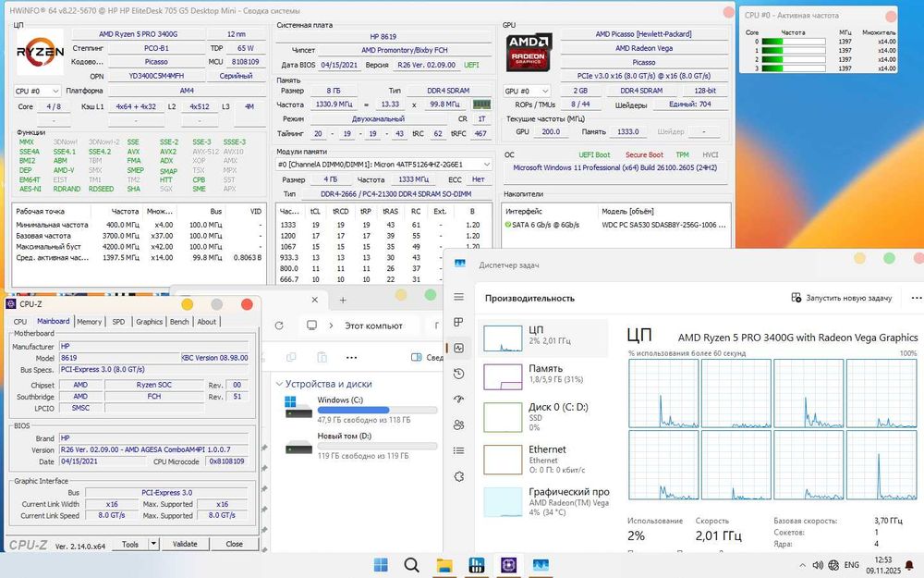Open File Explorer from the taskbar
Image resolution: width=924 pixels, height=578 pixels.
point(444,565)
